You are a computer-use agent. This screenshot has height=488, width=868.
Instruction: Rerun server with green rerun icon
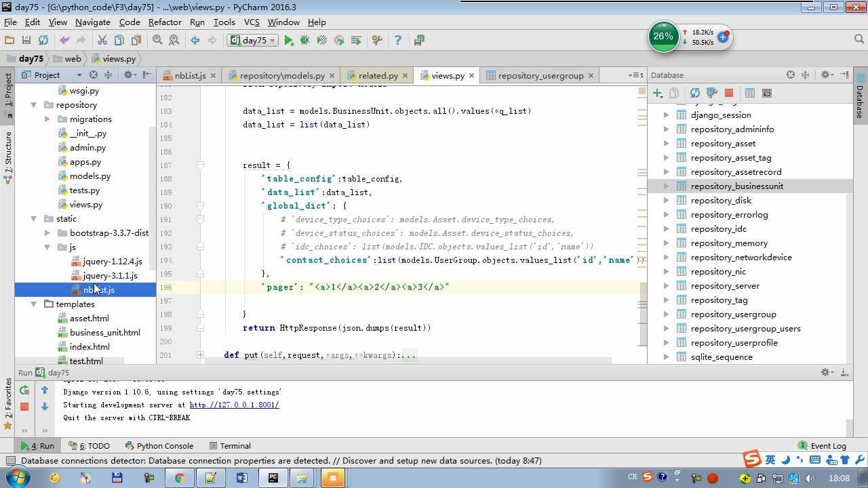[x=24, y=390]
